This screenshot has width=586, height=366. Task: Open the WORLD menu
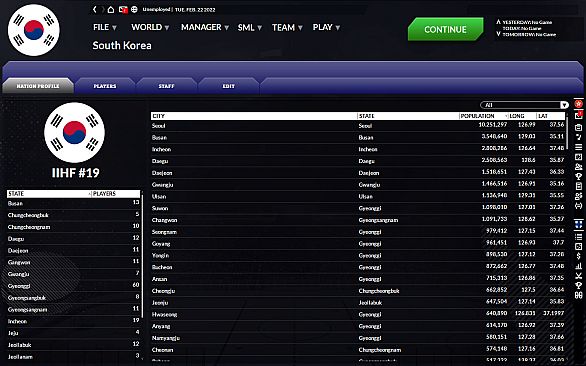pos(150,27)
